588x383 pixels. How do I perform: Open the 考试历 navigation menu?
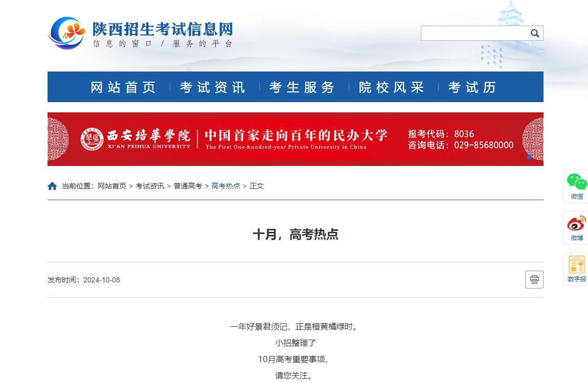coord(471,87)
